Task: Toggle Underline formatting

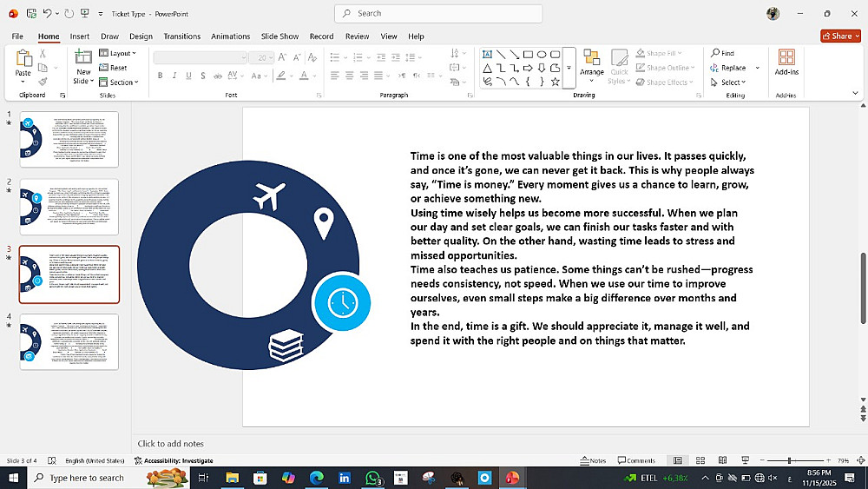Action: coord(188,76)
